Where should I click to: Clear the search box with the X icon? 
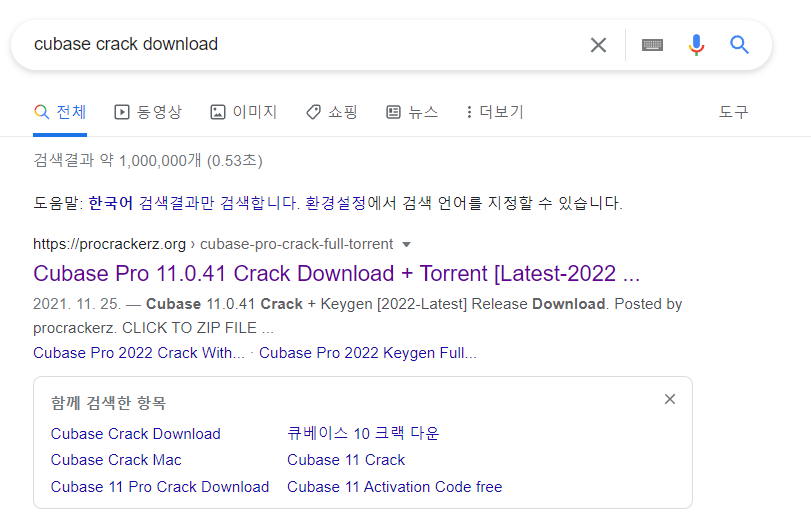pyautogui.click(x=598, y=45)
